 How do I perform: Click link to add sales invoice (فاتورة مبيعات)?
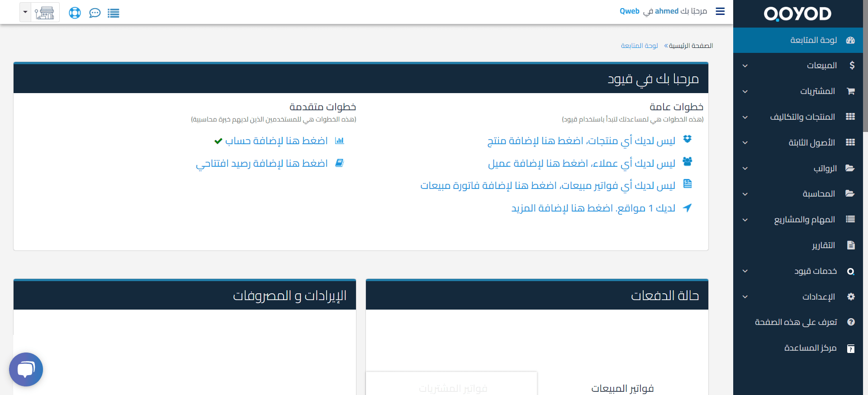(x=548, y=185)
